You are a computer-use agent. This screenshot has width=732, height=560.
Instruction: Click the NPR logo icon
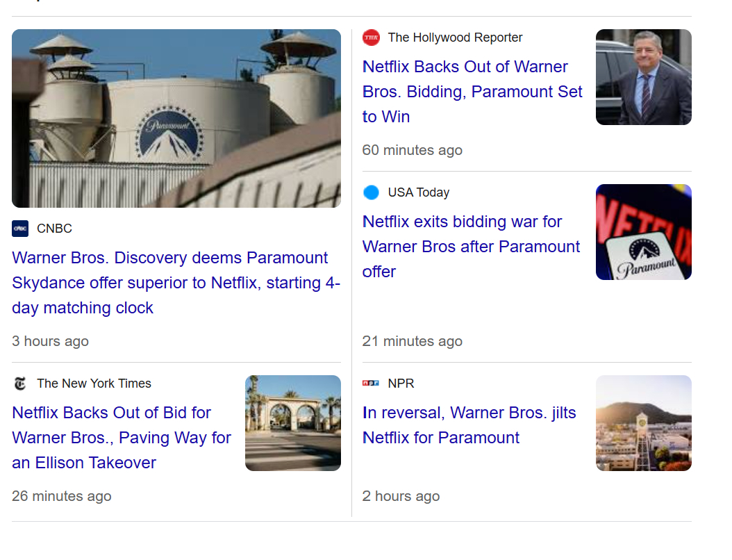click(x=371, y=384)
